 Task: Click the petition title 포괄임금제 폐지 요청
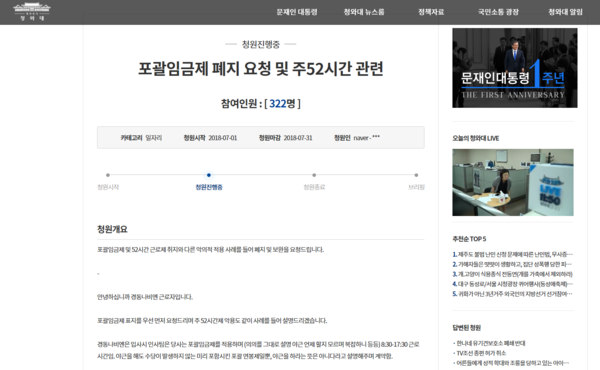pos(261,69)
